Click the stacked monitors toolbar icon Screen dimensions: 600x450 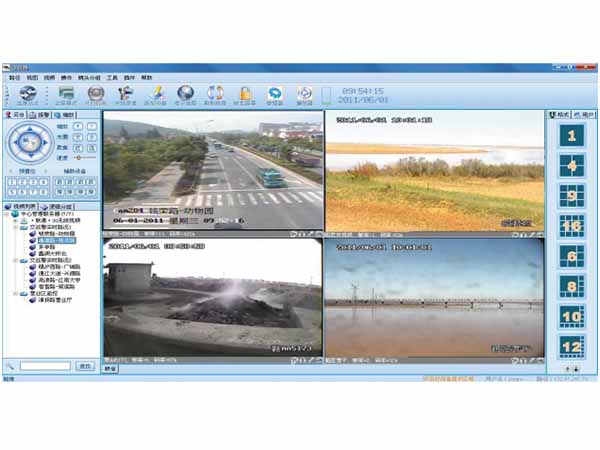(x=66, y=93)
